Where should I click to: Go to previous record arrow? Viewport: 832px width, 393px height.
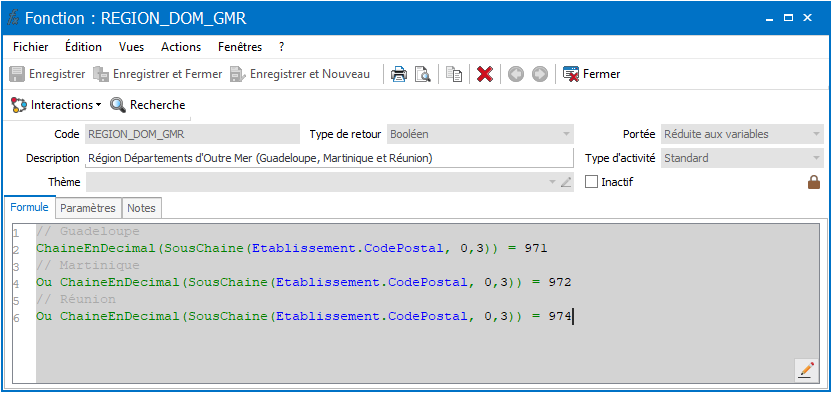point(515,74)
